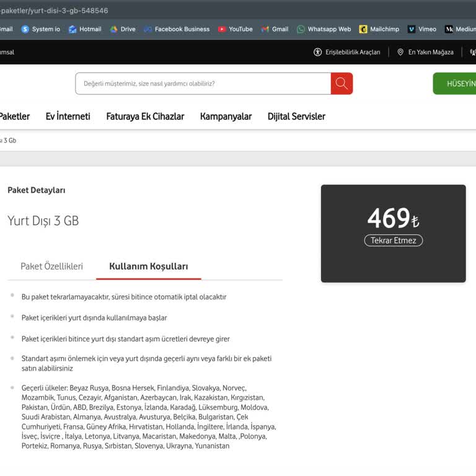Click the search box asking how to help

(x=203, y=84)
